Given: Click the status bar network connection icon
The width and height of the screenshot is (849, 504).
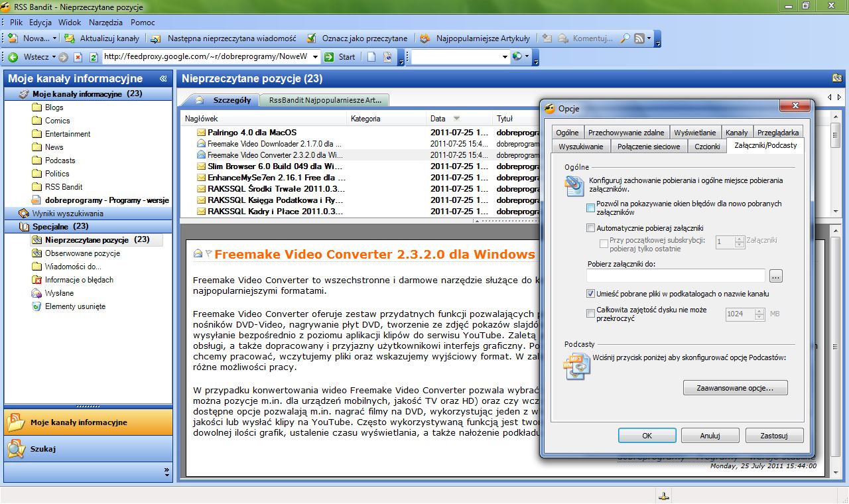Looking at the screenshot, I should (663, 495).
